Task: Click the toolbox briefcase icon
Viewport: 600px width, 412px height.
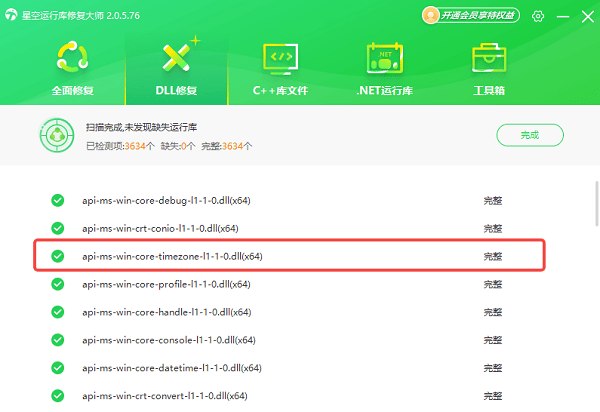Action: [489, 58]
